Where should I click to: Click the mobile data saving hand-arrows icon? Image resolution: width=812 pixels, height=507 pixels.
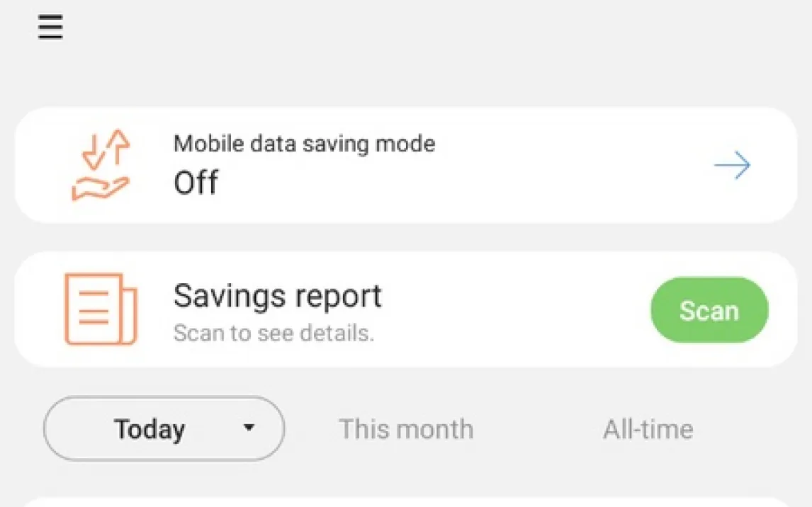pyautogui.click(x=100, y=165)
